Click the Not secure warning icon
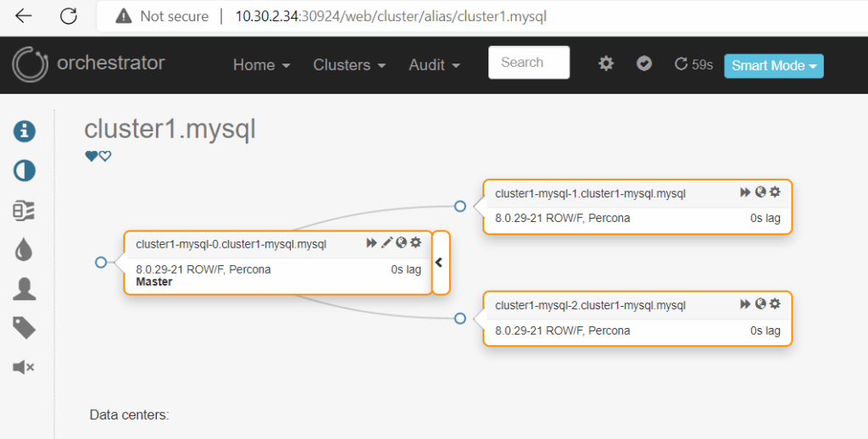Screen dimensions: 868x439 (124, 17)
